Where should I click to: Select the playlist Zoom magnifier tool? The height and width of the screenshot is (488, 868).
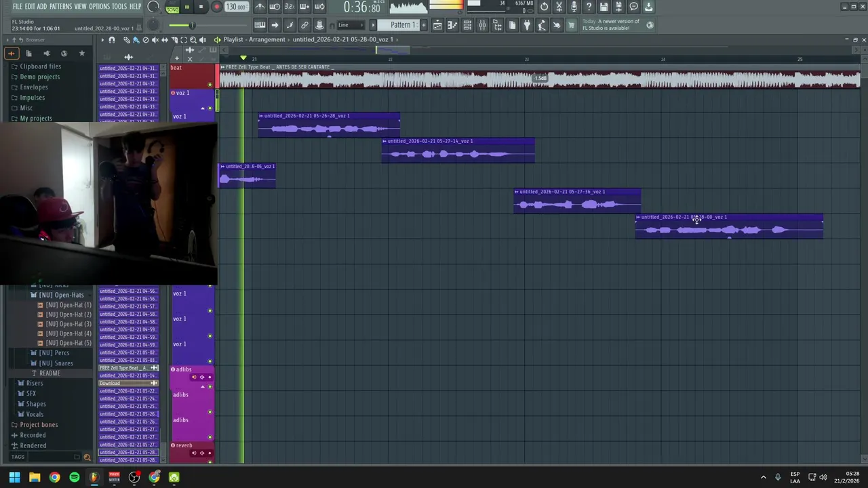(193, 40)
